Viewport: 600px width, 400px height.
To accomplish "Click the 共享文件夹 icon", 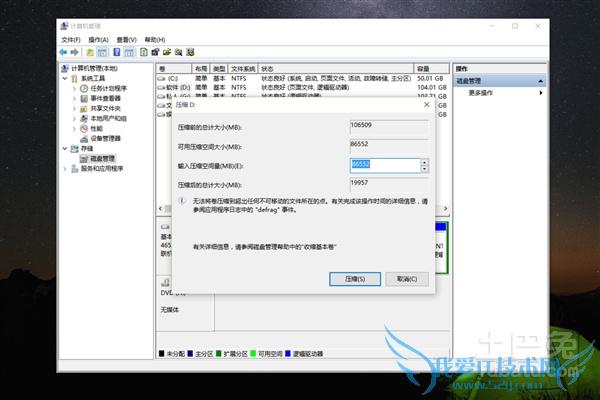I will click(x=84, y=109).
